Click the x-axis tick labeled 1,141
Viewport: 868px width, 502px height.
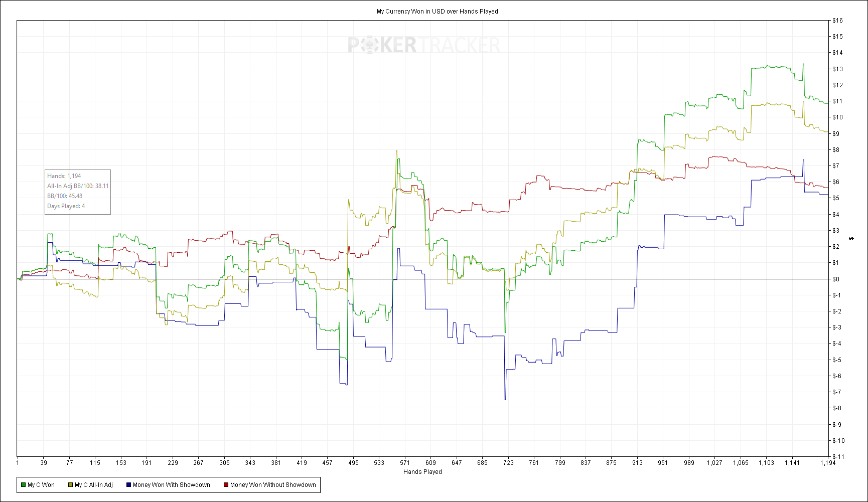click(x=792, y=463)
